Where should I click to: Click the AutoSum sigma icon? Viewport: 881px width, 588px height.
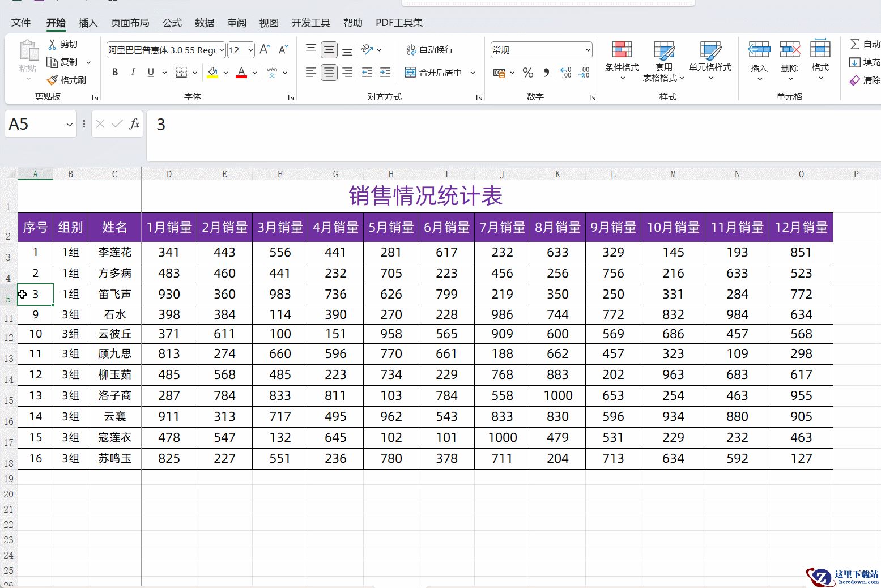click(855, 44)
